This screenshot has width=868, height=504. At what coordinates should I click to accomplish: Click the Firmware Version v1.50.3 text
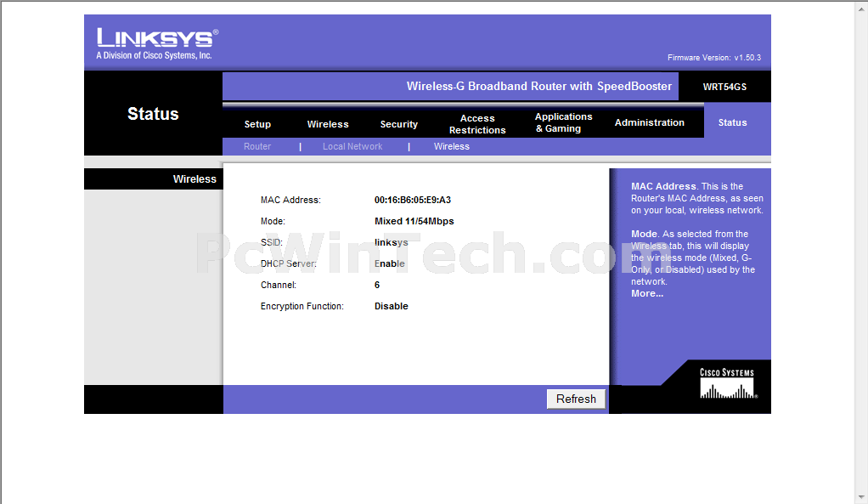pyautogui.click(x=714, y=58)
